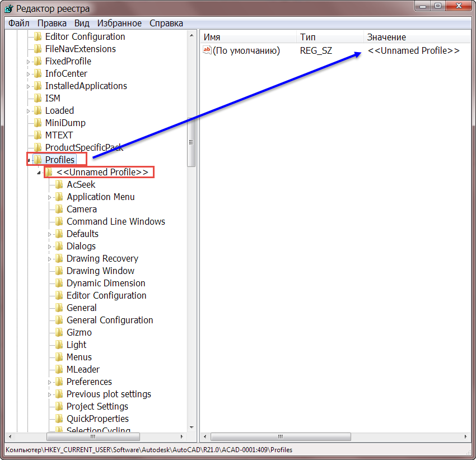Click the InstalledApplications folder icon
Viewport: 476px width, 460px height.
38,86
